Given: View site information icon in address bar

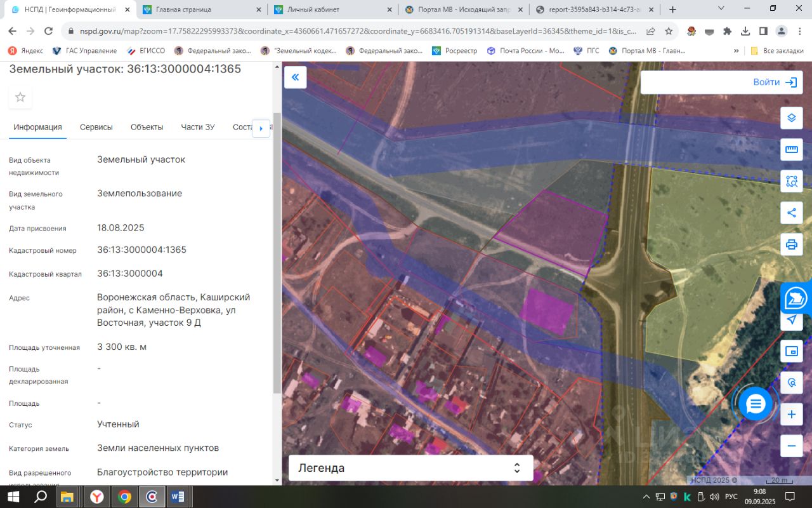Looking at the screenshot, I should pos(70,31).
